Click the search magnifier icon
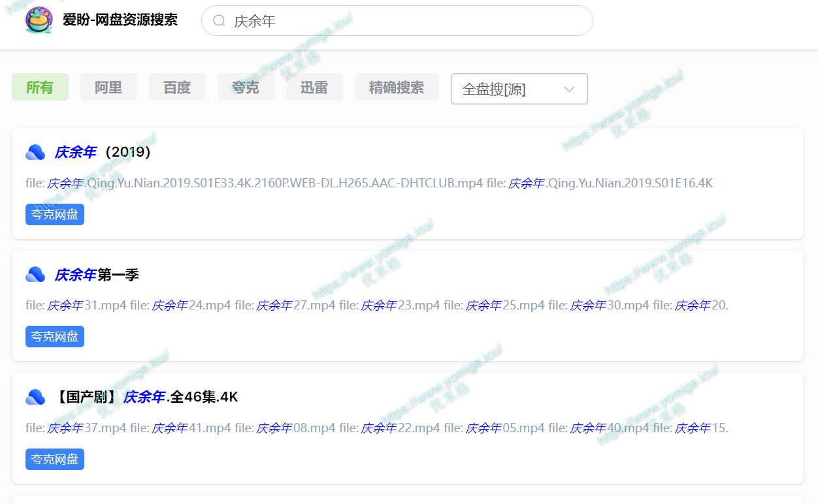818x504 pixels. click(220, 21)
